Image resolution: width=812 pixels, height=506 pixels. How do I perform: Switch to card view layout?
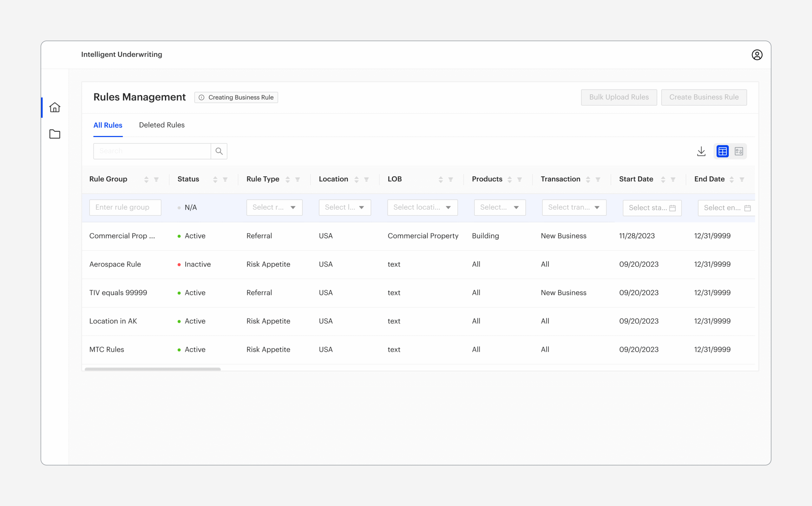click(x=739, y=151)
